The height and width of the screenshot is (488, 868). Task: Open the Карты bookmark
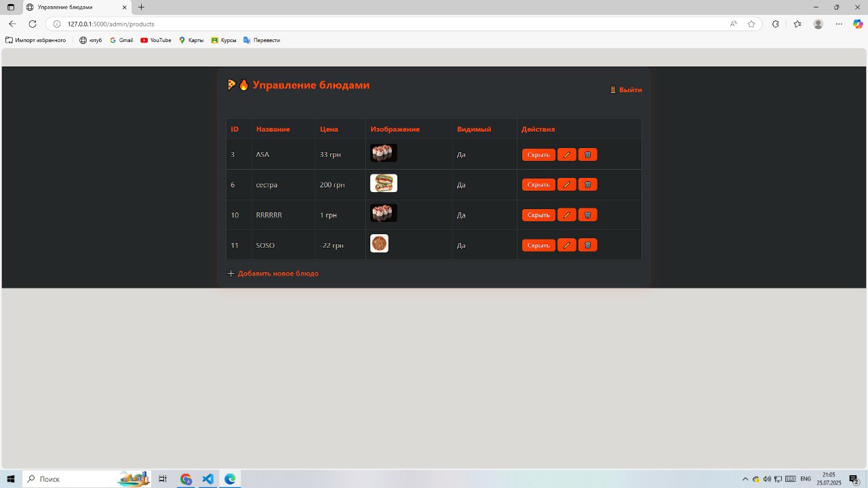tap(191, 40)
